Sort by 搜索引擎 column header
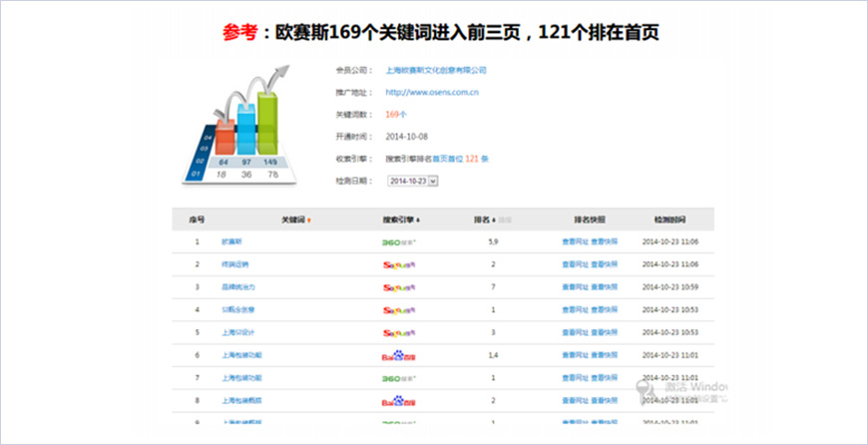This screenshot has width=868, height=445. [402, 219]
